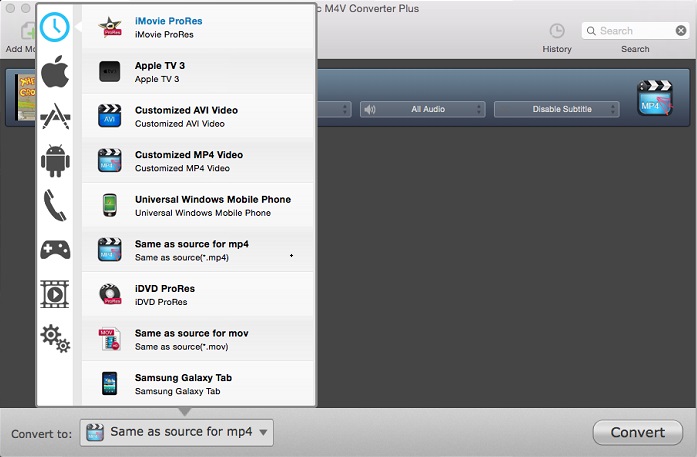Image resolution: width=697 pixels, height=457 pixels.
Task: Click the Customized MP4 Video clapperboard icon
Action: (110, 160)
